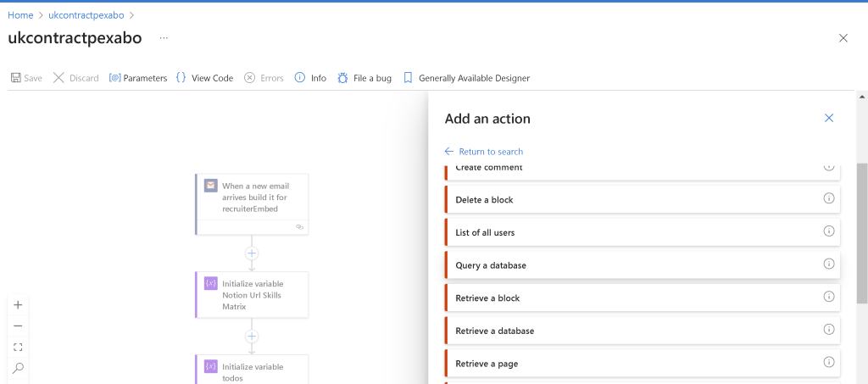
Task: Zoom in on the designer canvas
Action: 18,305
